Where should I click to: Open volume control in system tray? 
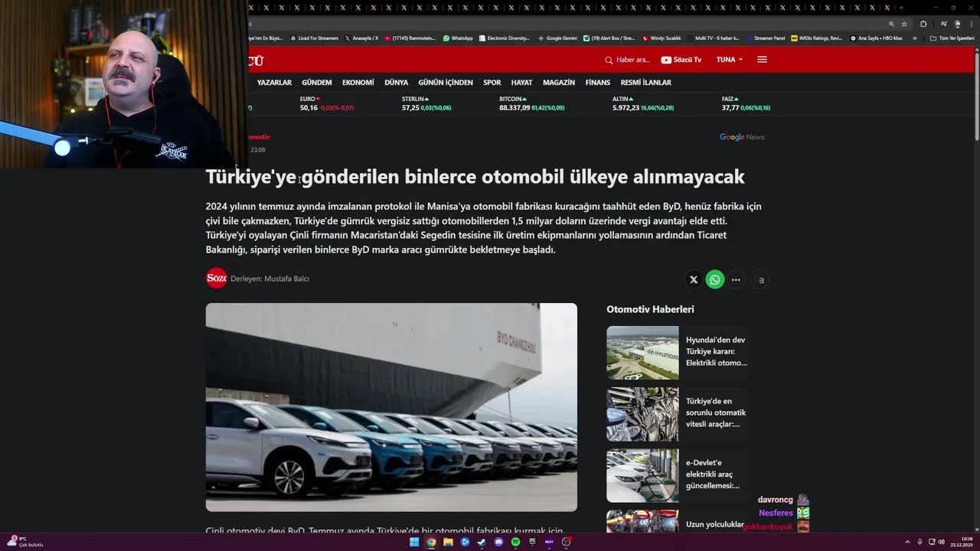pyautogui.click(x=941, y=542)
